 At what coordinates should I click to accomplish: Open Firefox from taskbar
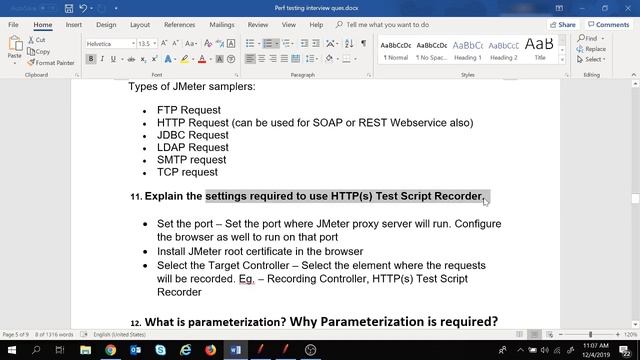pyautogui.click(x=211, y=350)
